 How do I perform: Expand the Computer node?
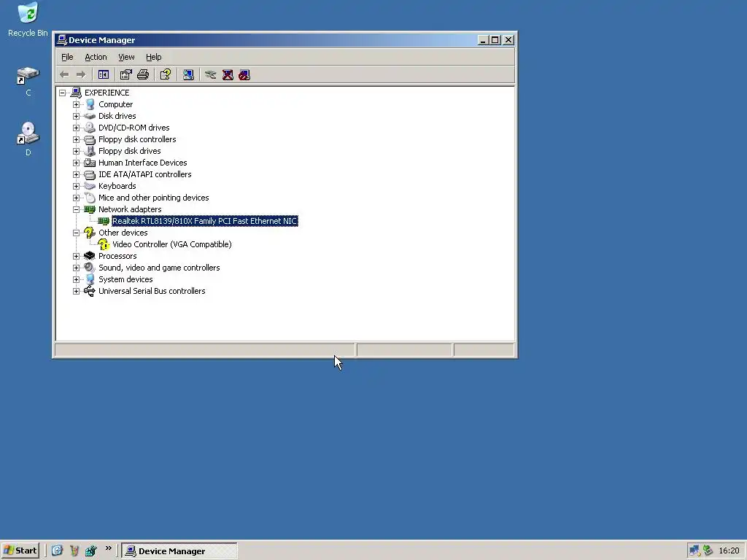pyautogui.click(x=76, y=104)
